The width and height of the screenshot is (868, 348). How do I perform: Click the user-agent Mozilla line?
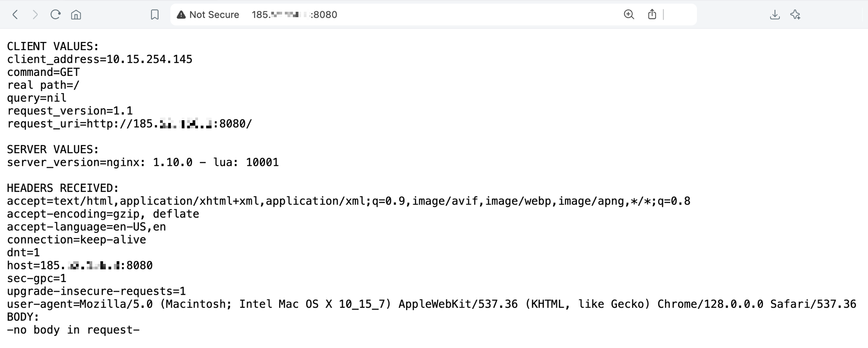click(431, 304)
